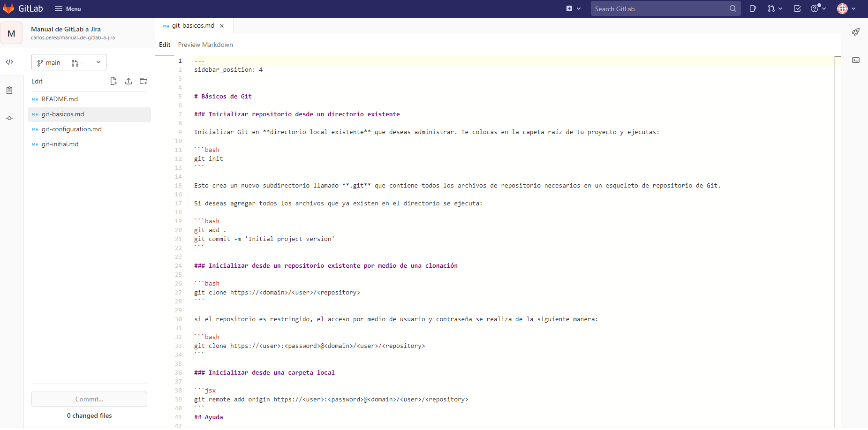Click the Commit... button
Image resolution: width=868 pixels, height=430 pixels.
(89, 399)
